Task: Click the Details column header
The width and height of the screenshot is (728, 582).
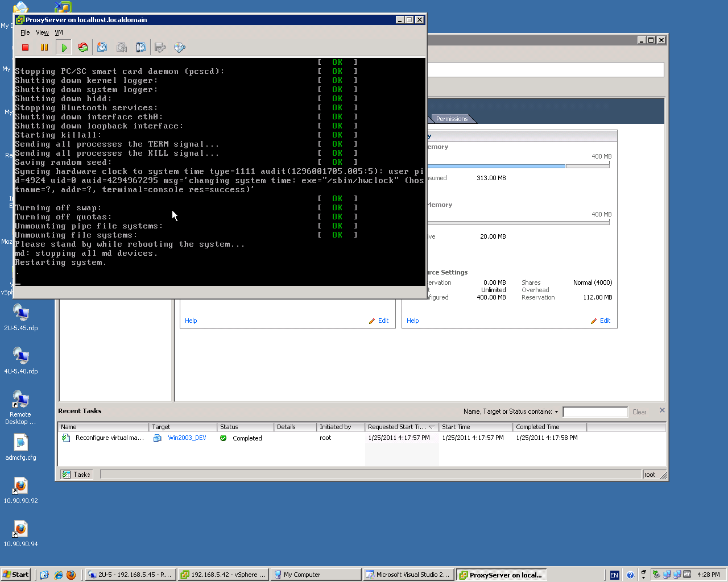Action: click(x=295, y=427)
